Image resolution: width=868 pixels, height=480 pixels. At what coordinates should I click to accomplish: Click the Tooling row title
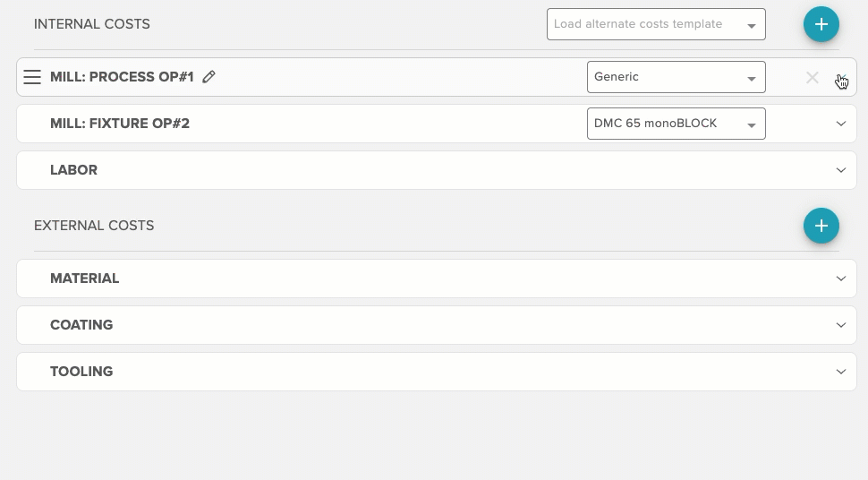pos(81,372)
